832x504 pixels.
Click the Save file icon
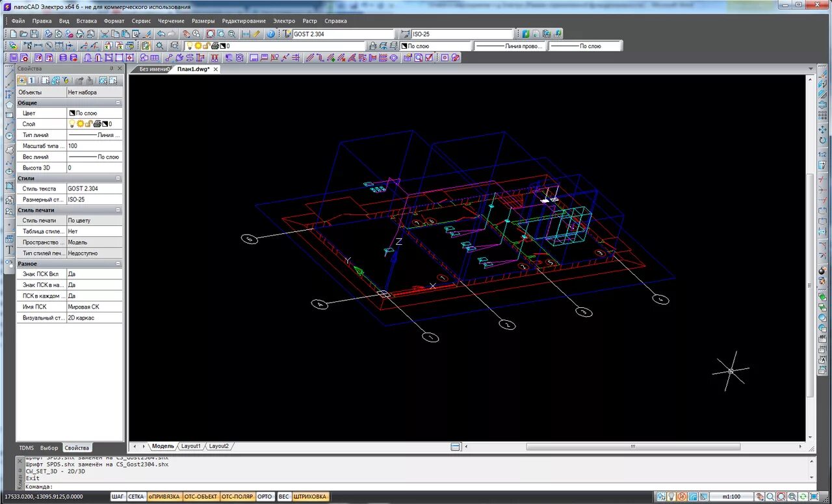34,34
